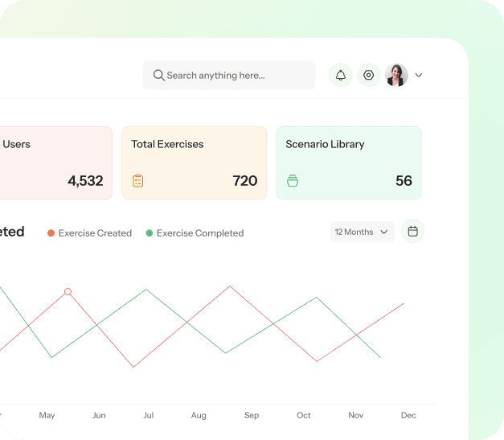Click the Nov label on chart axis

356,415
